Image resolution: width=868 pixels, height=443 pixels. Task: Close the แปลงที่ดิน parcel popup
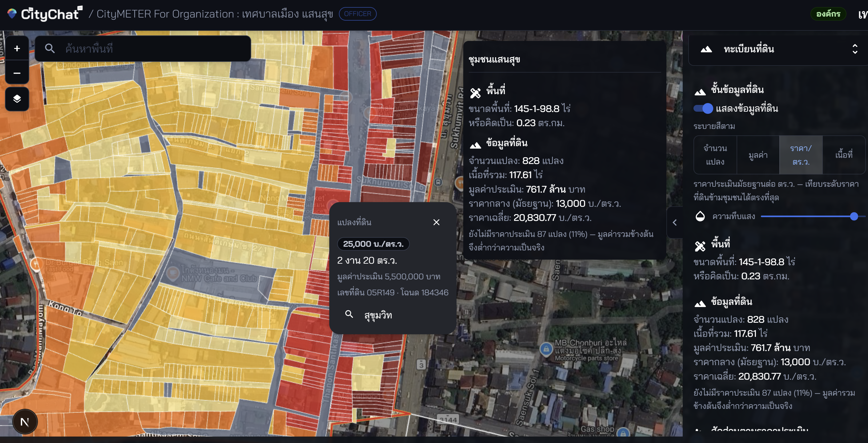click(436, 222)
